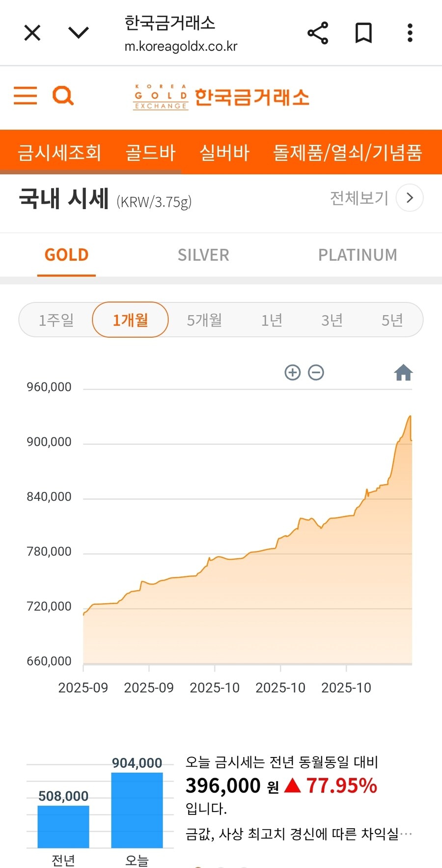Image resolution: width=442 pixels, height=868 pixels.
Task: Bookmark this page with the bookmark icon
Action: 363,33
